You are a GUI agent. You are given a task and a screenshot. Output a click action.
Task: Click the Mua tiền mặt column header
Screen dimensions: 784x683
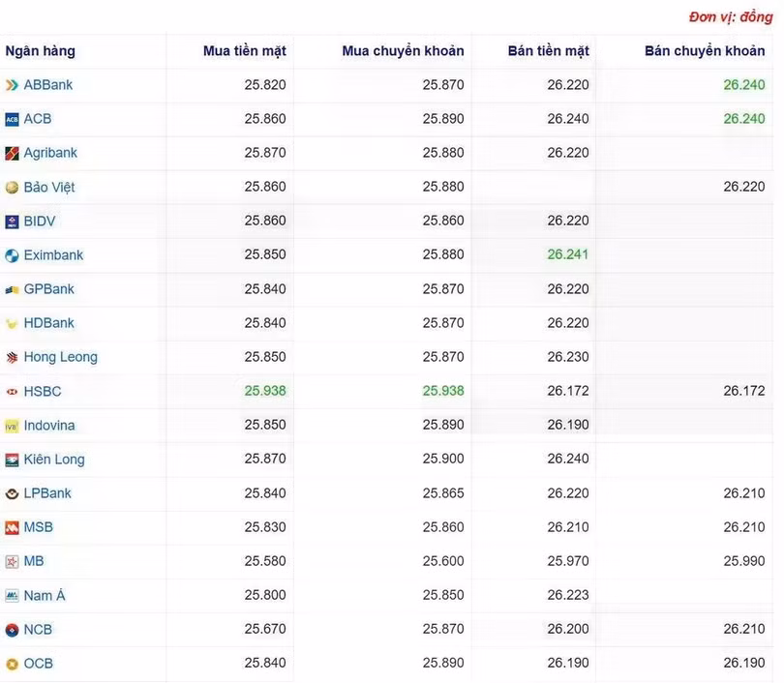click(x=244, y=50)
